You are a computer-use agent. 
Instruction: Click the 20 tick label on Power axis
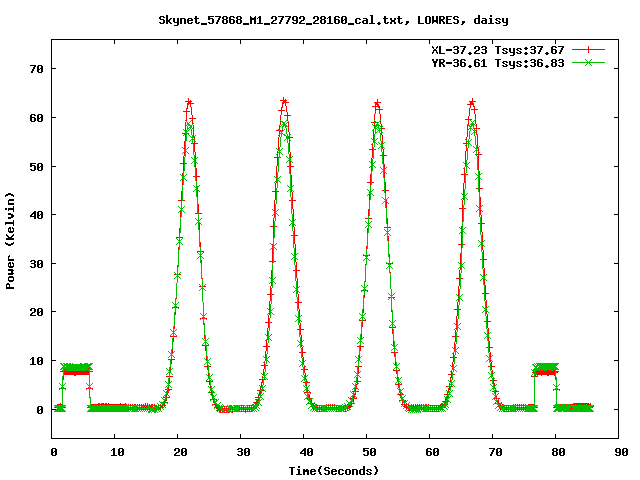pos(36,312)
